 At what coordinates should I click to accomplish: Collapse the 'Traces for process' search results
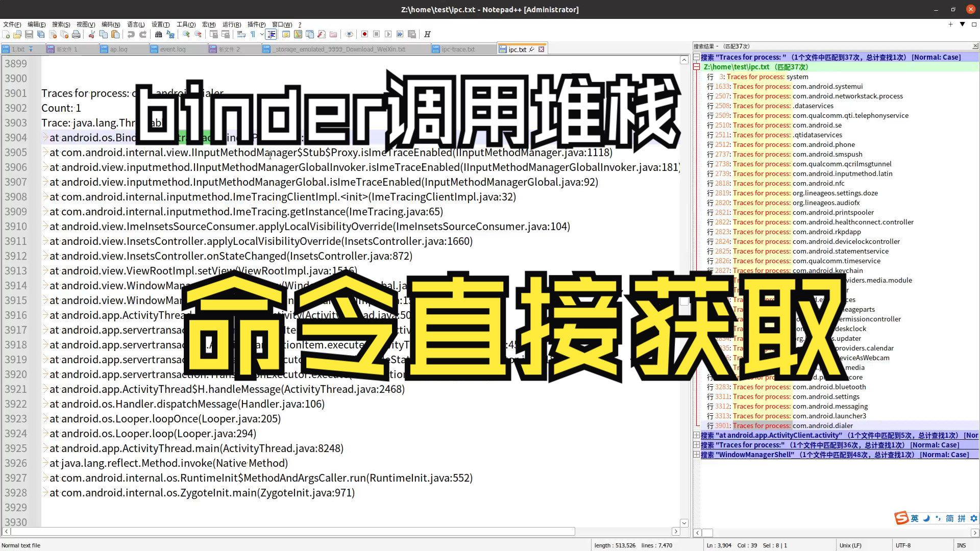click(697, 57)
